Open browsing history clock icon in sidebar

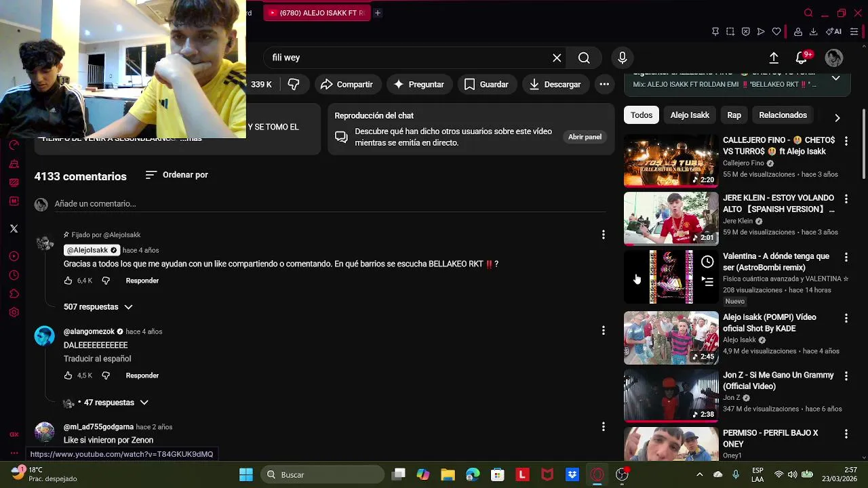pyautogui.click(x=14, y=275)
